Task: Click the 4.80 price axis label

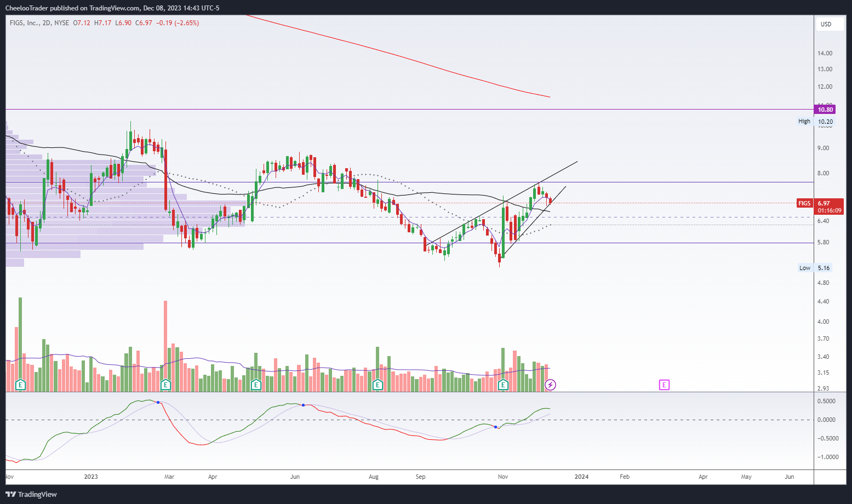Action: point(823,283)
